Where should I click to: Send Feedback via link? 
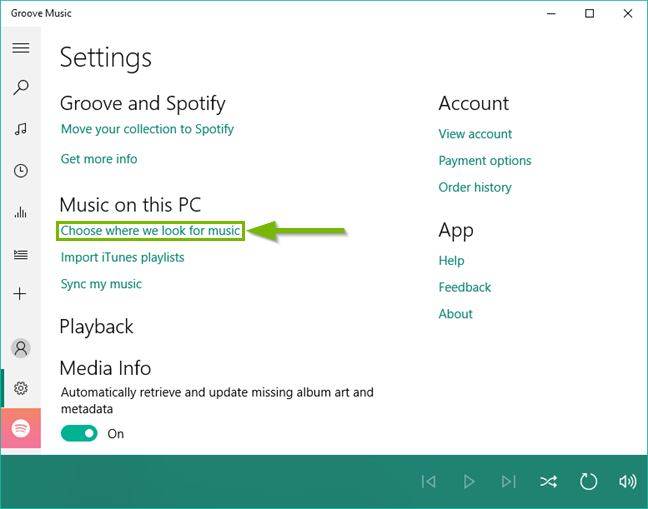[x=465, y=287]
